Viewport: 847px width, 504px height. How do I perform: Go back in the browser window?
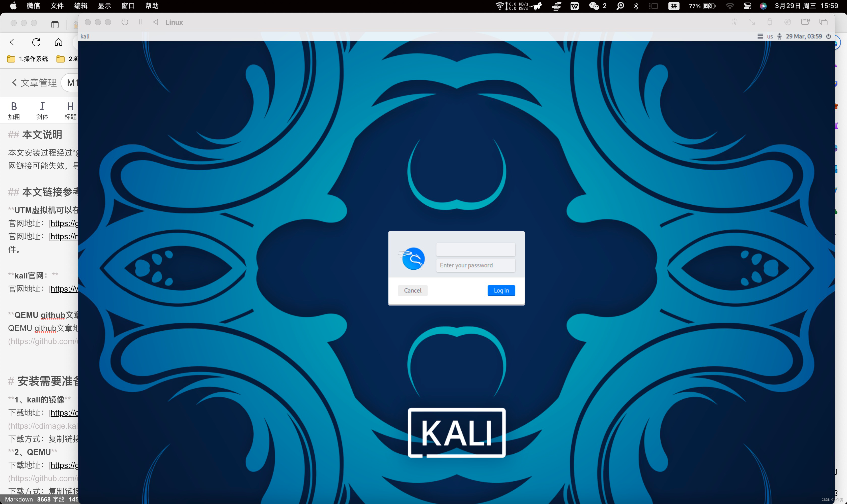pos(14,42)
